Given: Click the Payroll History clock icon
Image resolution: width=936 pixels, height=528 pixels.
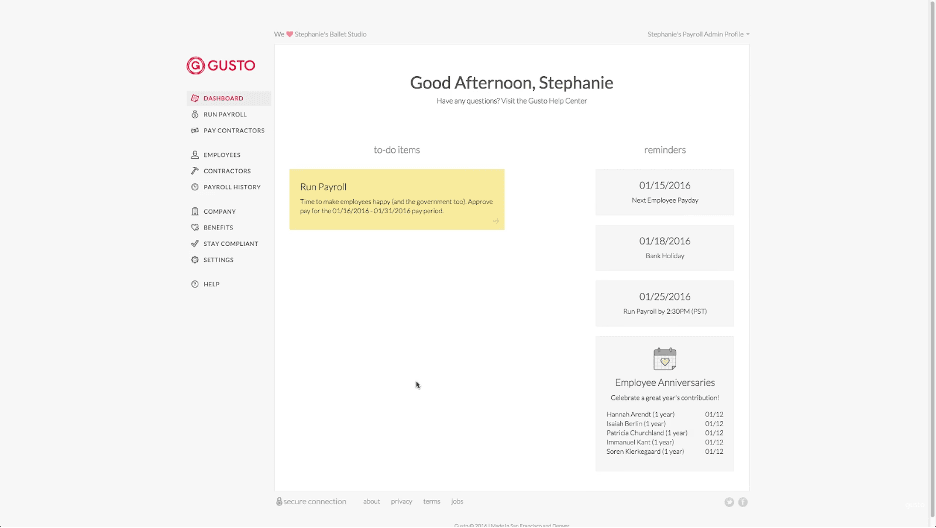Looking at the screenshot, I should [195, 187].
